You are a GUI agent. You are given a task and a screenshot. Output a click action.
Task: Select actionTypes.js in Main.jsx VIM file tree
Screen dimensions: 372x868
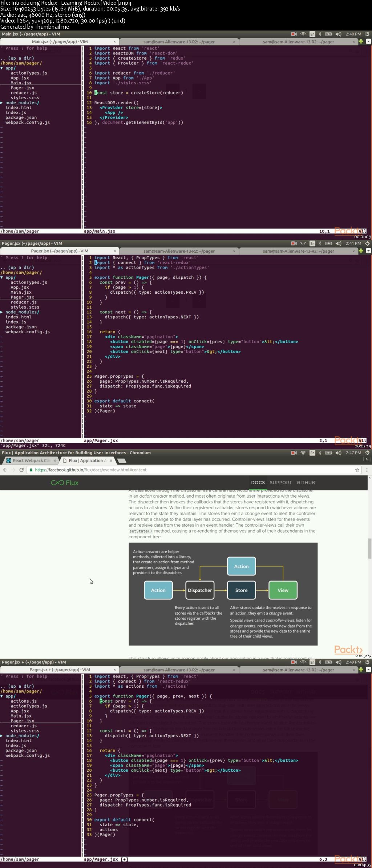click(x=29, y=73)
